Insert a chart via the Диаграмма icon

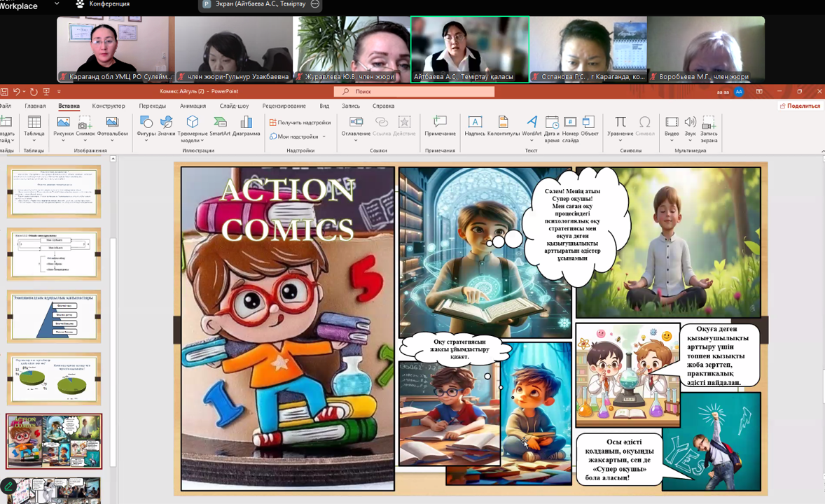coord(246,126)
